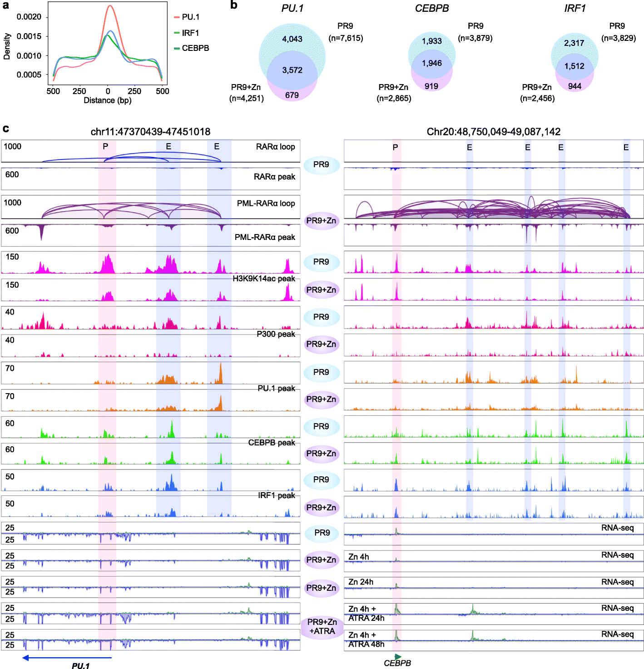
Task: Click the blue PU.1 gene direction arrow
Action: click(x=67, y=658)
